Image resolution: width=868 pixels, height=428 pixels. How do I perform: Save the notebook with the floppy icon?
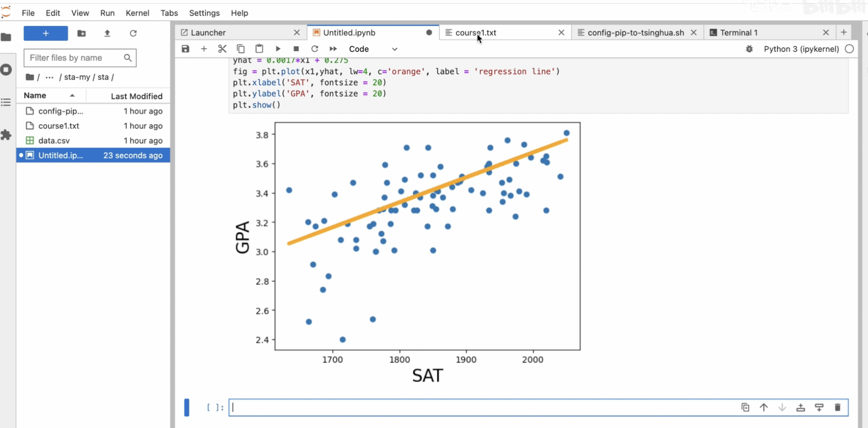[185, 49]
